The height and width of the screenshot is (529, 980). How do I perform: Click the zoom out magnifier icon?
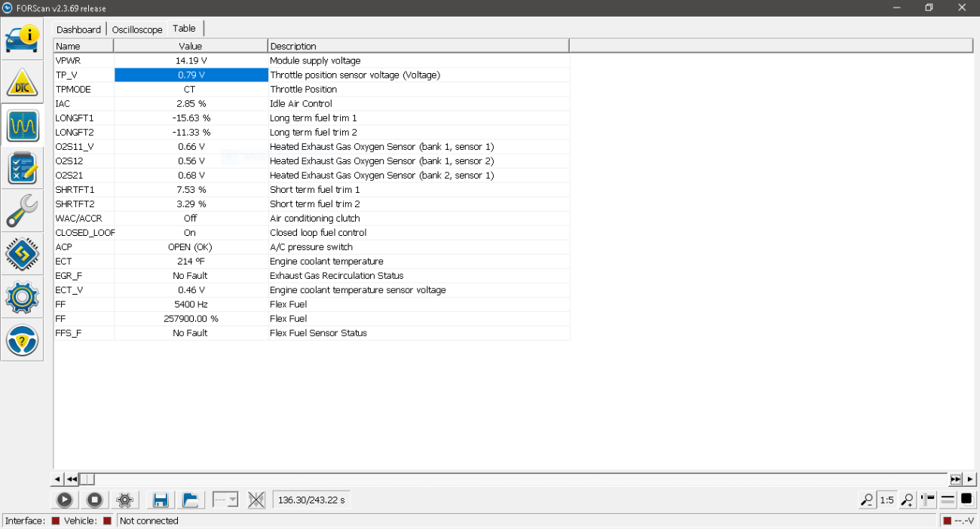[x=867, y=500]
